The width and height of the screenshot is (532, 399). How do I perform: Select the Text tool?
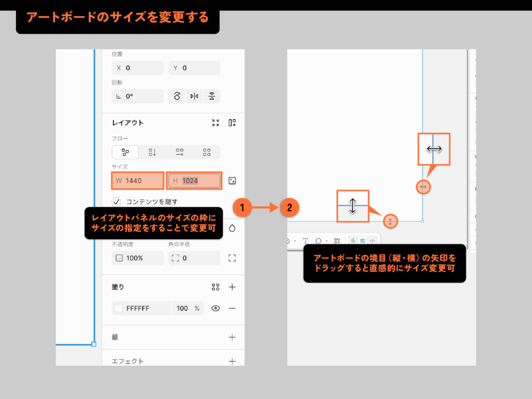click(305, 241)
